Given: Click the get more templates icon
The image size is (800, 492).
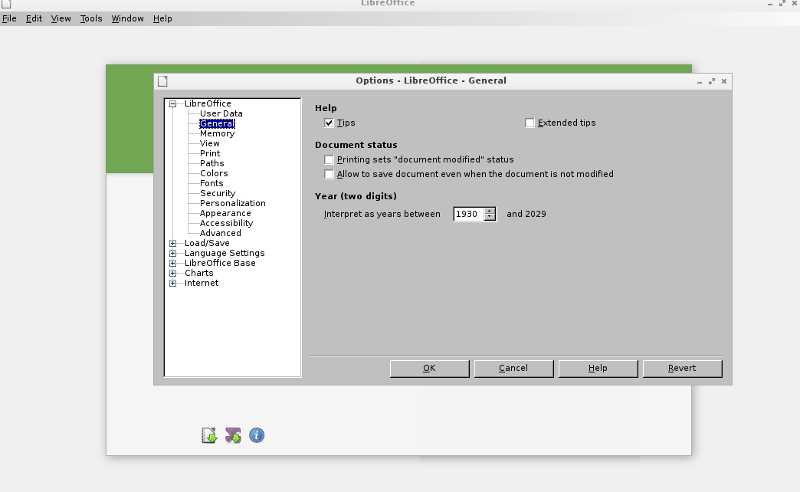Looking at the screenshot, I should click(x=209, y=435).
